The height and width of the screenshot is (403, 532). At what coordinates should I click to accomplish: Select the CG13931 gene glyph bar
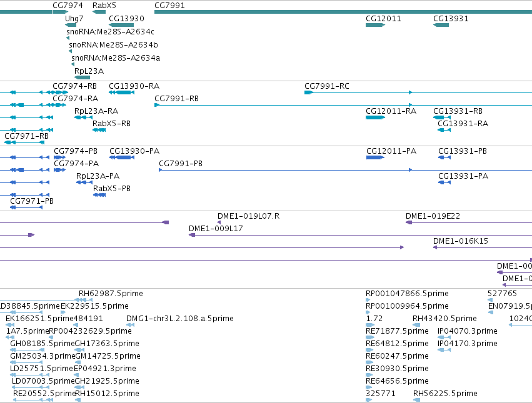441,25
